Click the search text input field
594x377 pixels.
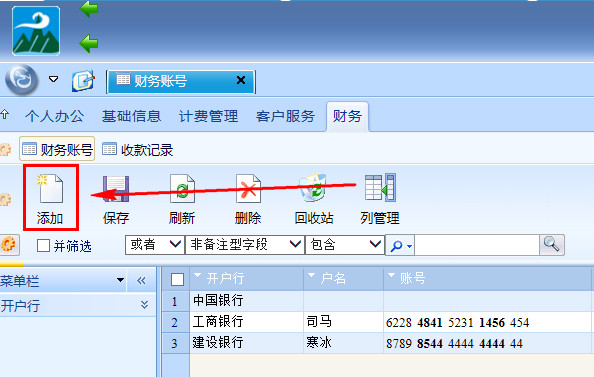[477, 245]
